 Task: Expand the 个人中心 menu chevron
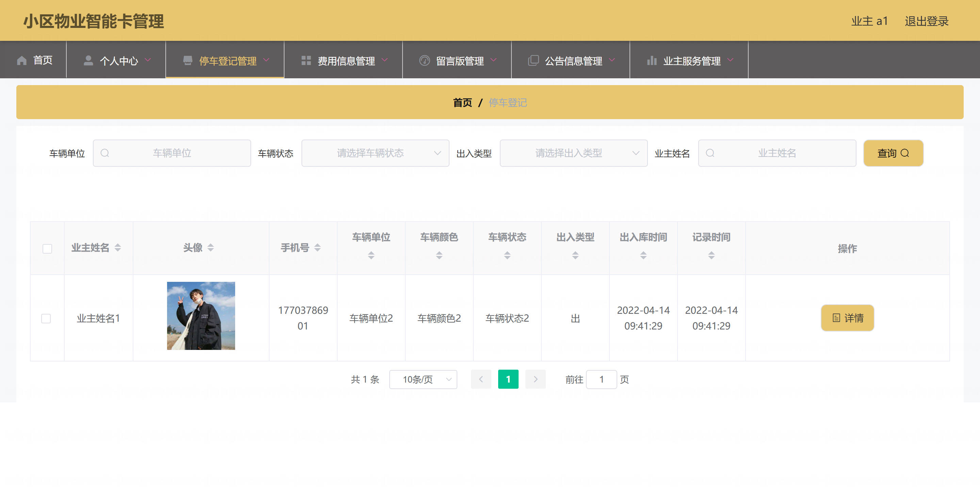tap(148, 60)
